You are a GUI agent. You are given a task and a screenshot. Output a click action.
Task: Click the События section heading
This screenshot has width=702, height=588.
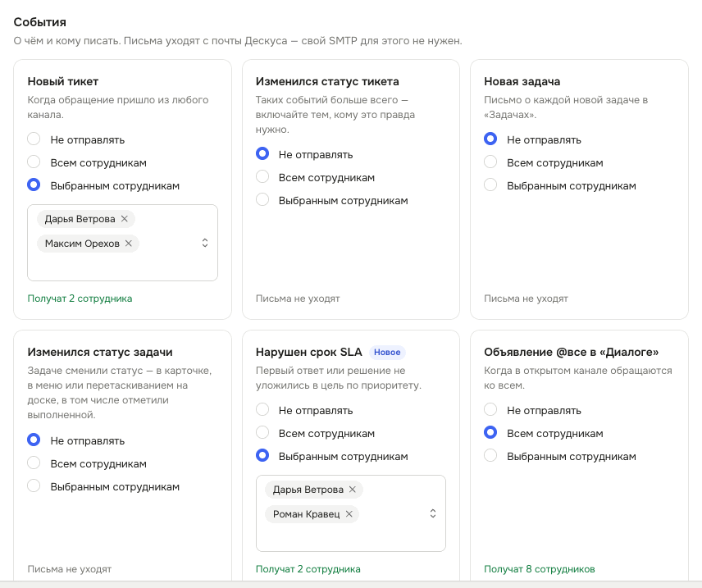(40, 22)
